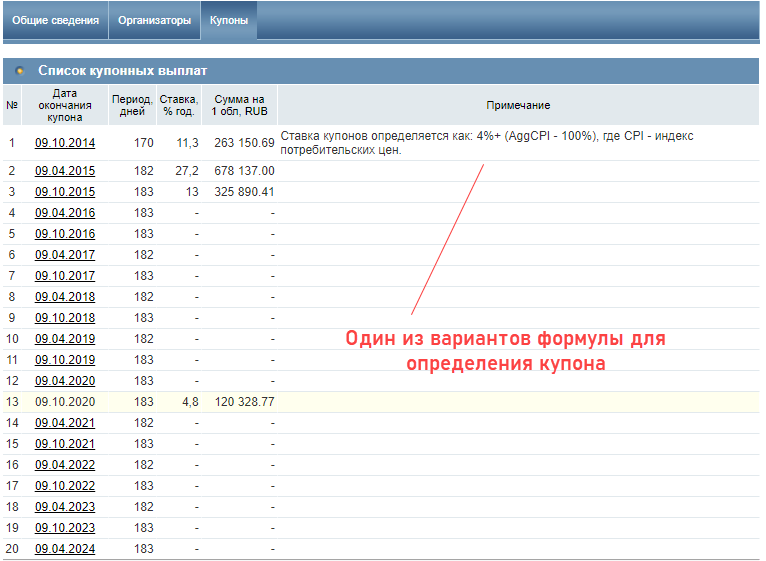The height and width of the screenshot is (561, 766).
Task: Select the 09.04.2019 date link
Action: (65, 339)
